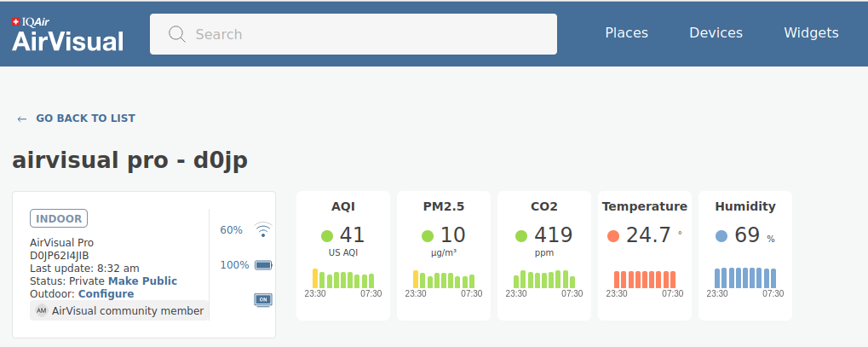Viewport: 868px width, 347px height.
Task: Click the IQAir AirVisual logo
Action: tap(67, 34)
